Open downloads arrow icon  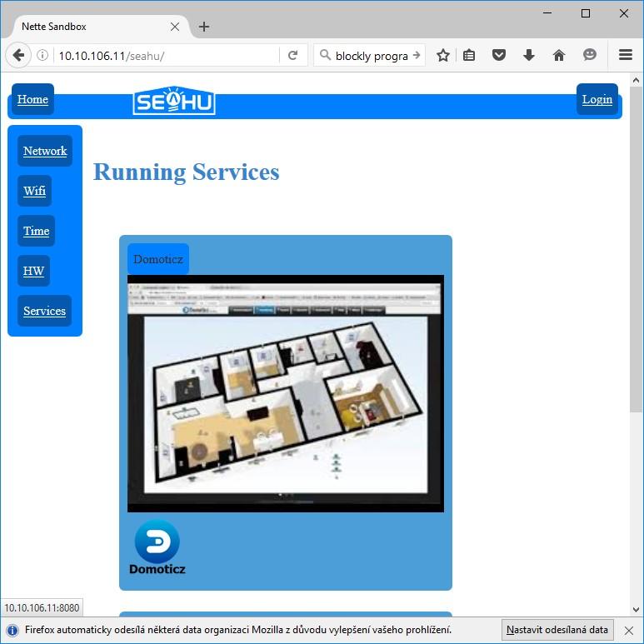[528, 55]
